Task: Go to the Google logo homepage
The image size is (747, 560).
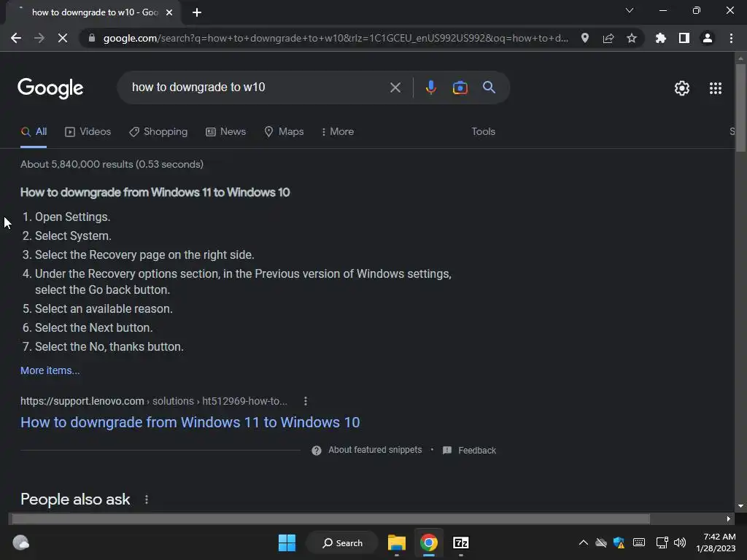Action: tap(50, 88)
